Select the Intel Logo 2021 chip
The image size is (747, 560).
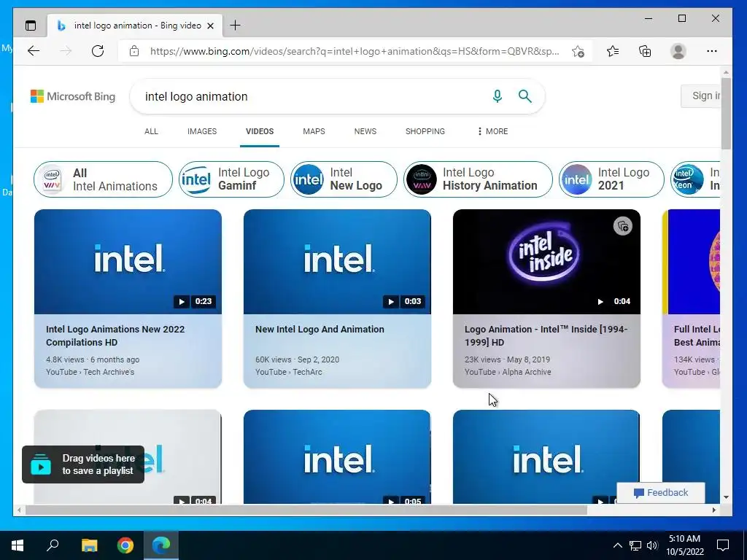611,179
